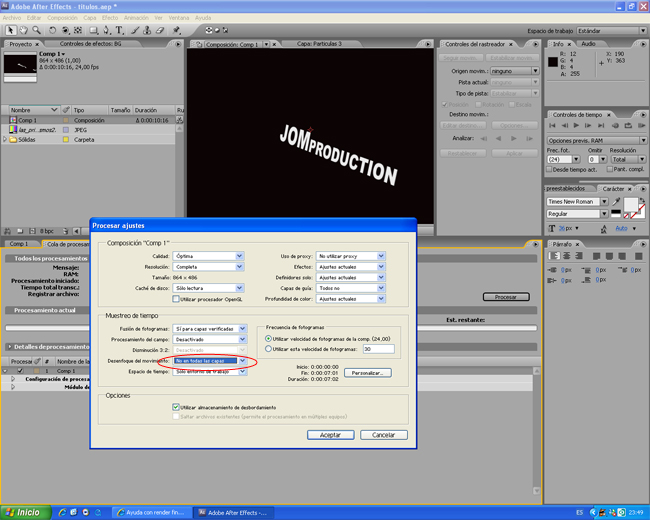Open the Caché de disco dropdown

(209, 288)
